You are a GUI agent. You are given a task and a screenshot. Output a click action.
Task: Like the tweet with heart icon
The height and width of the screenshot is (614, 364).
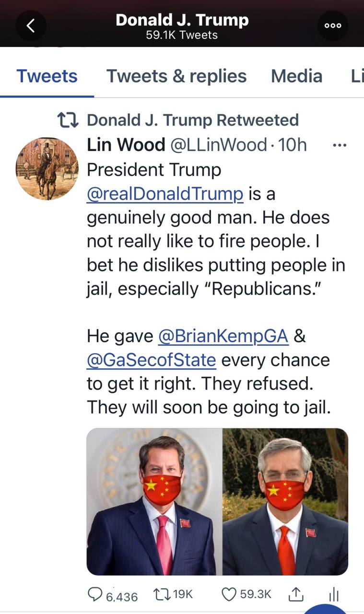[x=228, y=594]
